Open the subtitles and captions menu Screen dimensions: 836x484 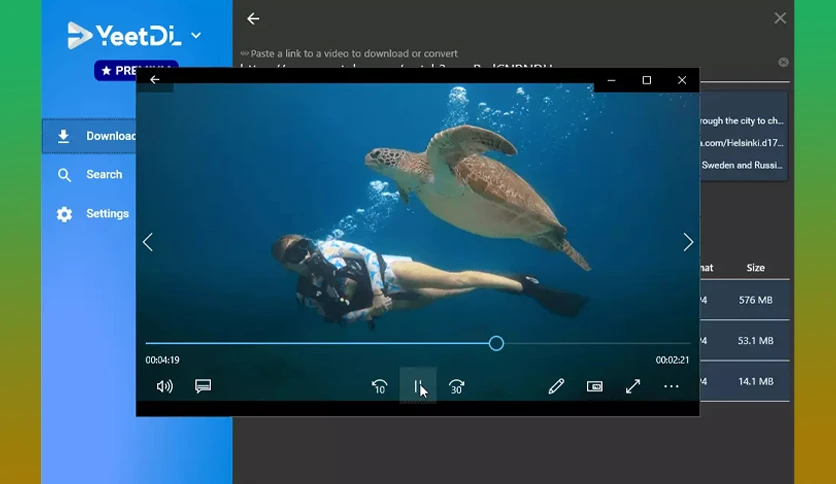tap(203, 386)
